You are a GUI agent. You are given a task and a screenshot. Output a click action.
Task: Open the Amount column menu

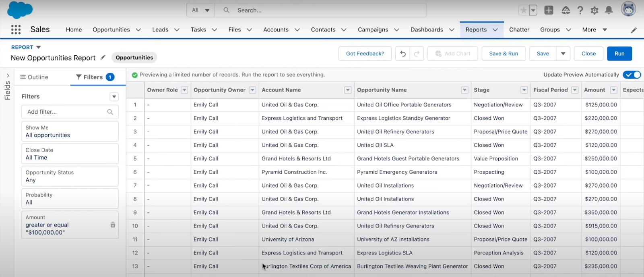[x=614, y=90]
